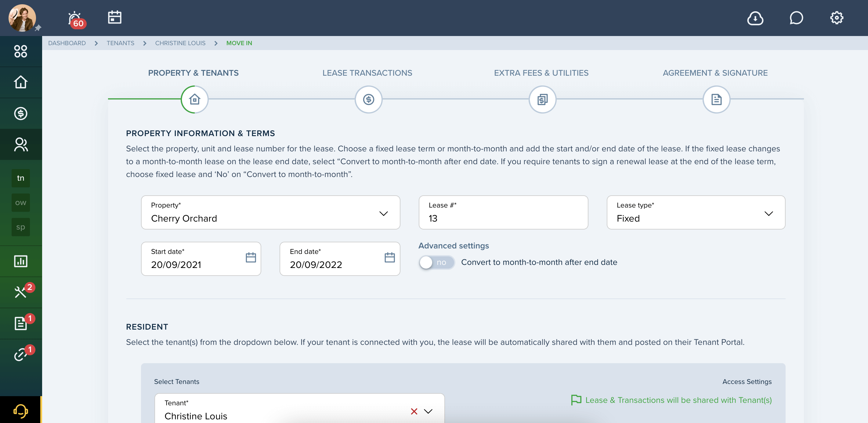The width and height of the screenshot is (868, 423).
Task: Select the 'sp' service pros shortcut
Action: (20, 227)
